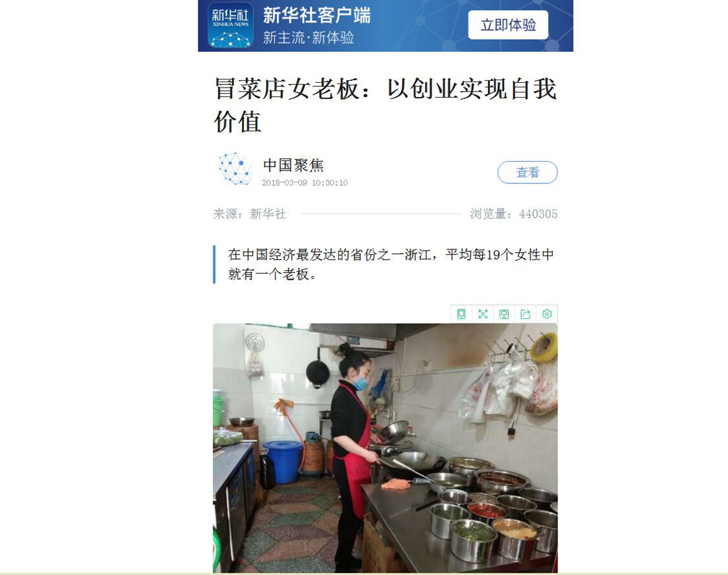Open the kitchen photo of the woman cooking
728x575 pixels.
pos(386,448)
